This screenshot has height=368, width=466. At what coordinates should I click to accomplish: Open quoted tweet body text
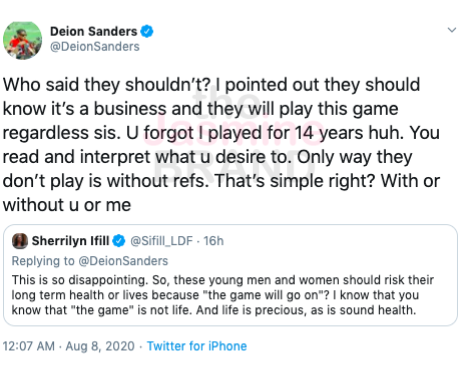click(223, 295)
